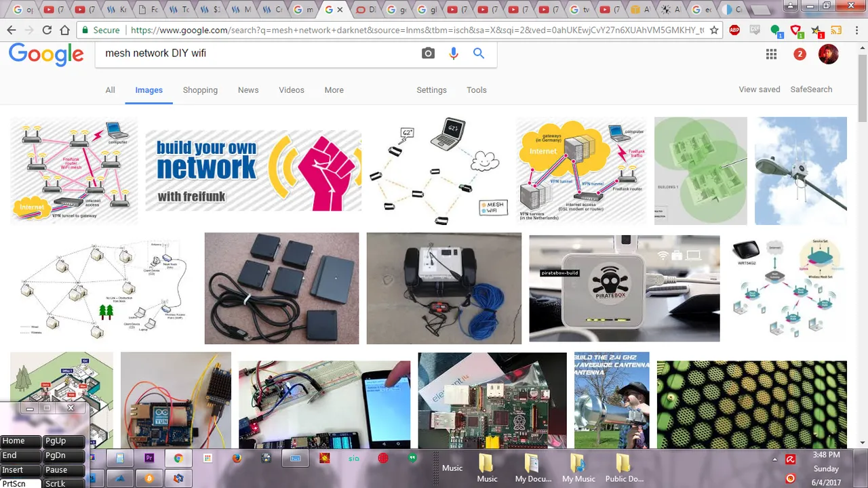The width and height of the screenshot is (868, 488).
Task: Open the Hangouts icon in the taskbar
Action: (x=412, y=459)
